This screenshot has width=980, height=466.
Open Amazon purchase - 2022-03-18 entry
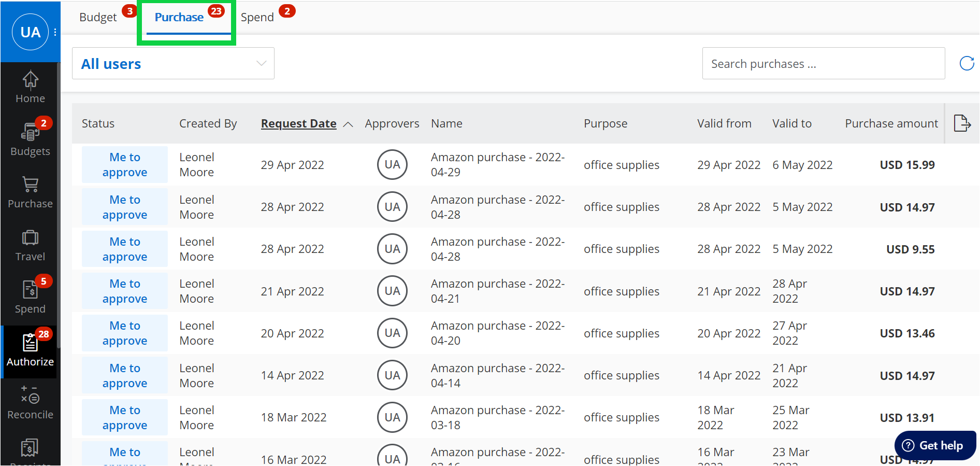tap(497, 417)
